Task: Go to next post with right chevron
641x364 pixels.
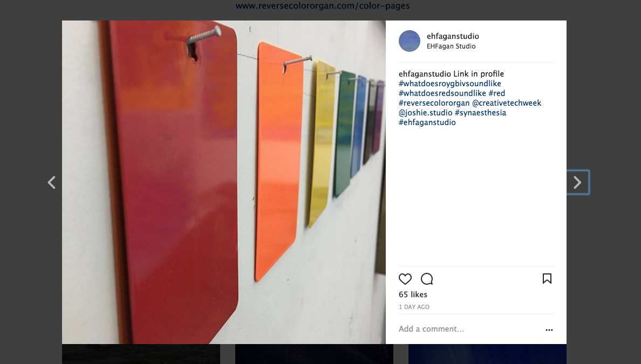Action: 577,182
